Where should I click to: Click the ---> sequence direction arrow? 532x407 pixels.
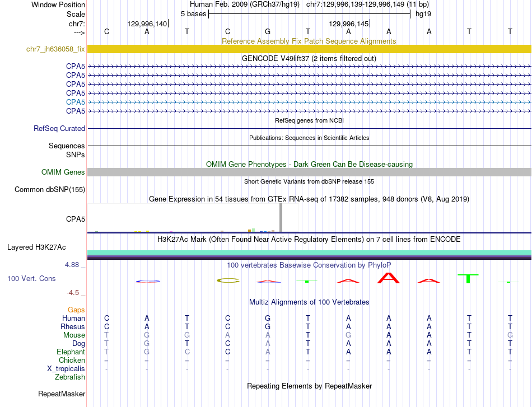79,32
